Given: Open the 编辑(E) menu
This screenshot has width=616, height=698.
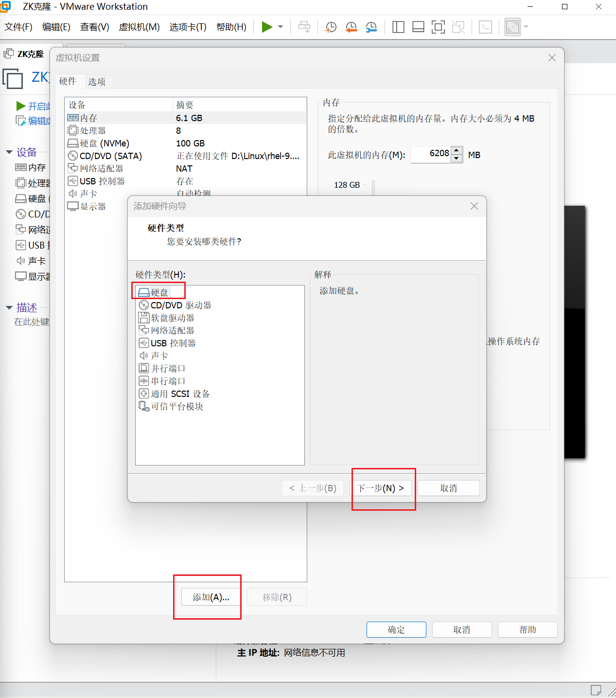Looking at the screenshot, I should 56,27.
